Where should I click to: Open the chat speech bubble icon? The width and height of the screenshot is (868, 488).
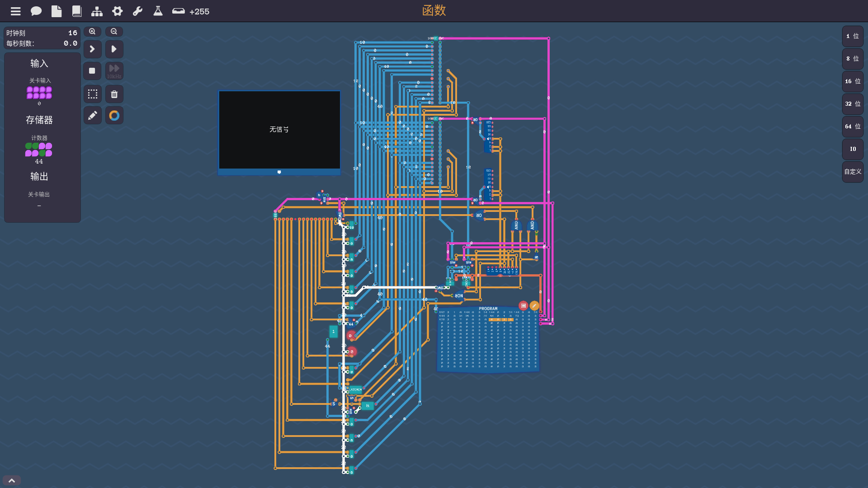click(36, 11)
